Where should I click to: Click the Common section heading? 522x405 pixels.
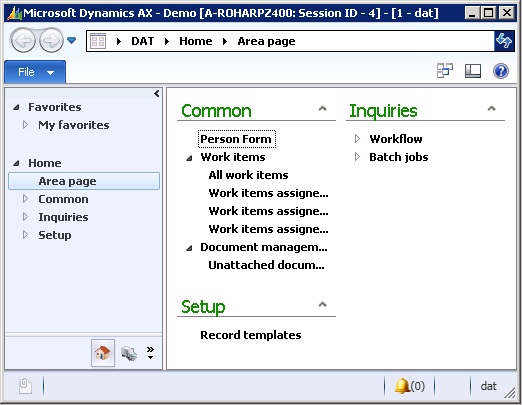(216, 111)
